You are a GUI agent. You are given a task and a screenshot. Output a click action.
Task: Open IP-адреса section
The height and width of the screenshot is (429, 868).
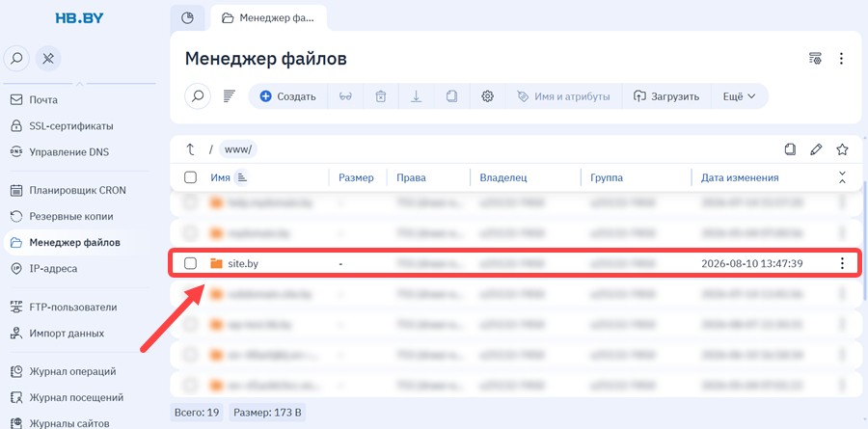pyautogui.click(x=43, y=268)
